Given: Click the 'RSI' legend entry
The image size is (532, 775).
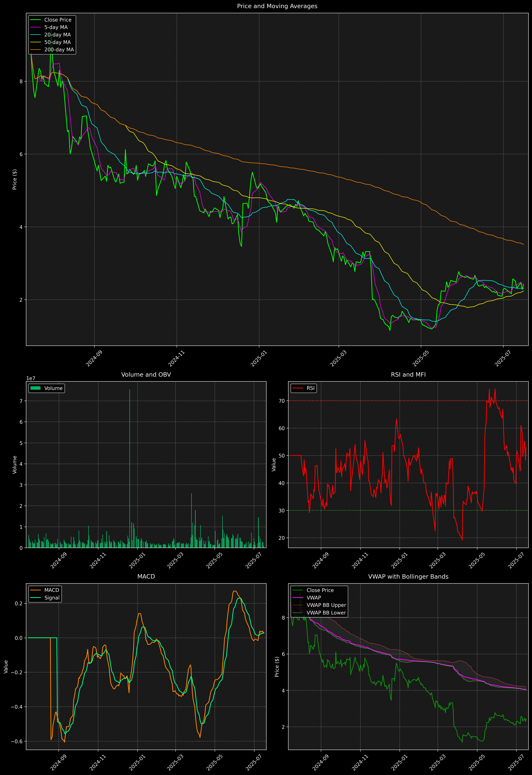Looking at the screenshot, I should click(x=303, y=388).
